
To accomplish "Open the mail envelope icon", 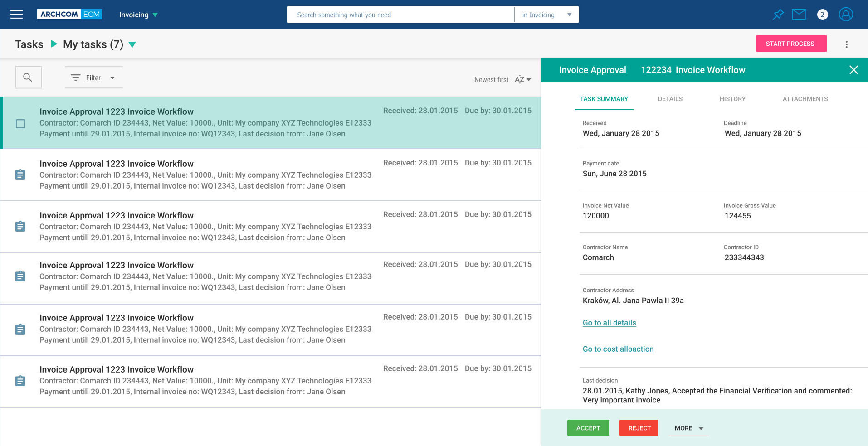I will pyautogui.click(x=799, y=15).
